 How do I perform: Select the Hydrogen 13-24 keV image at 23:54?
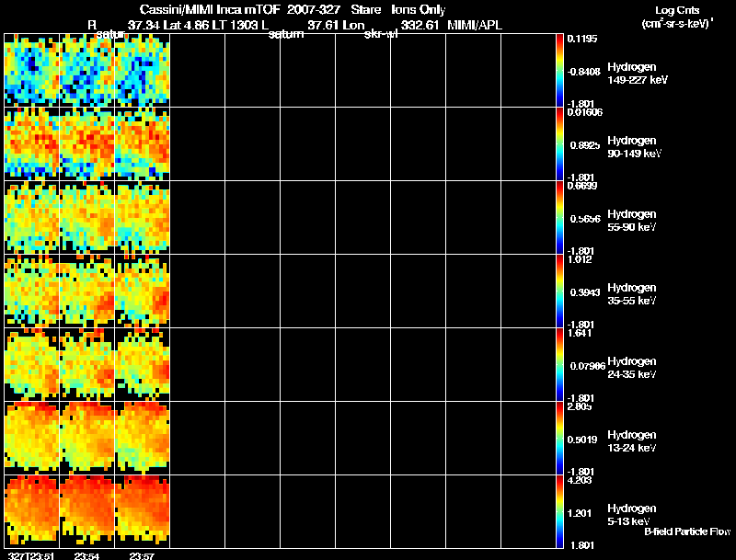coord(86,439)
